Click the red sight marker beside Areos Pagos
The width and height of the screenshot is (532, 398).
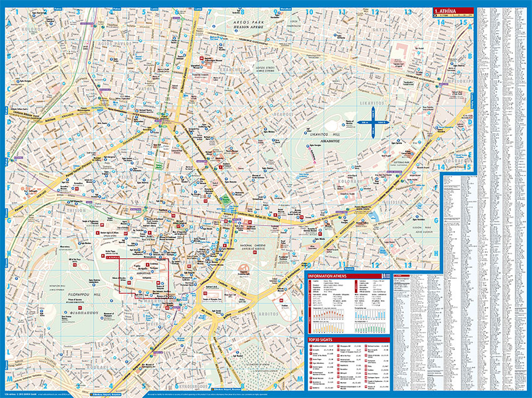coord(103,256)
